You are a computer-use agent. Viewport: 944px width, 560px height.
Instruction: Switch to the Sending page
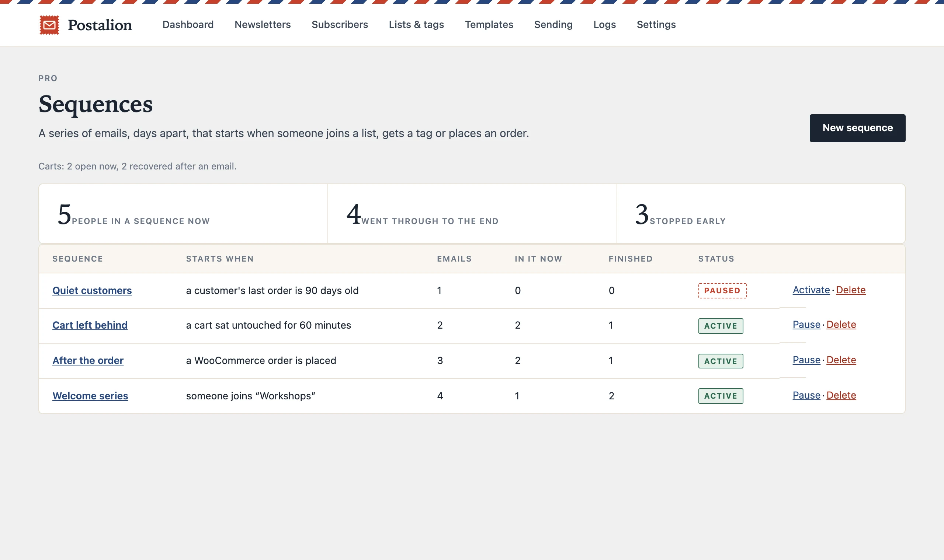(553, 25)
